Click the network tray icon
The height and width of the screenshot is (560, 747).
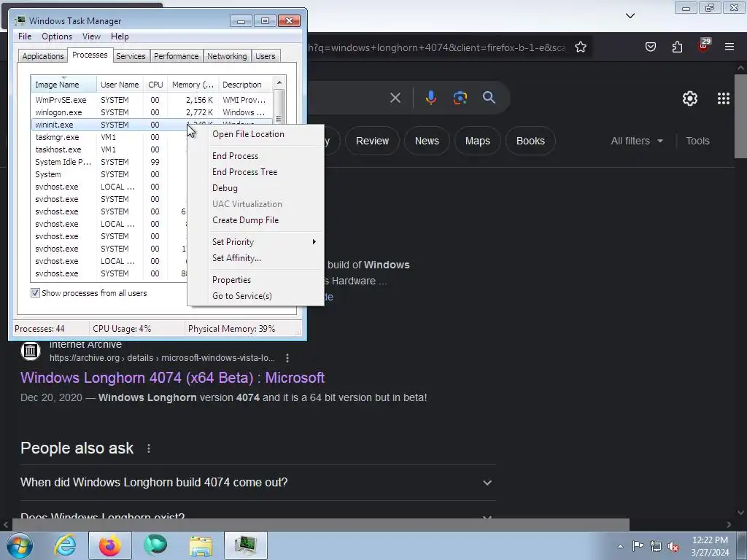656,547
